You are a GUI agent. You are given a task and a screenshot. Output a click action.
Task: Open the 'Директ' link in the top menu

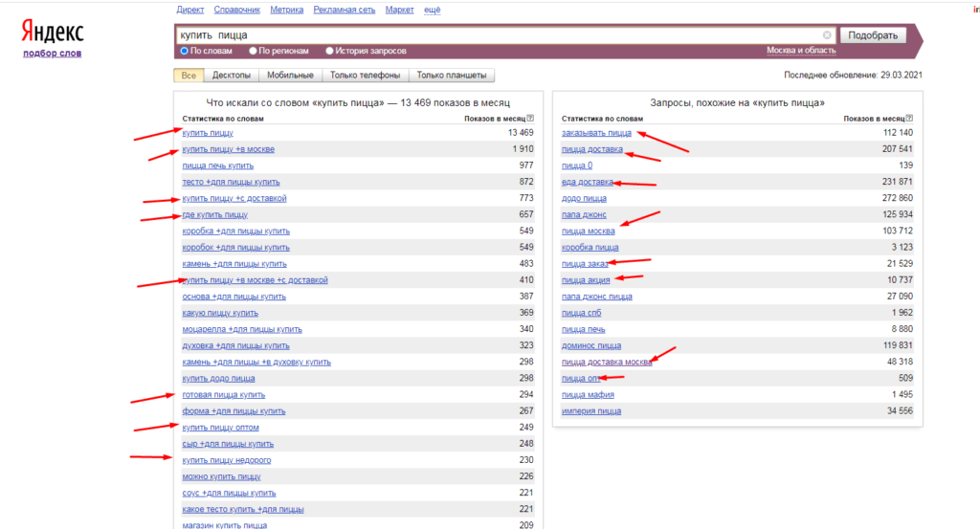190,10
